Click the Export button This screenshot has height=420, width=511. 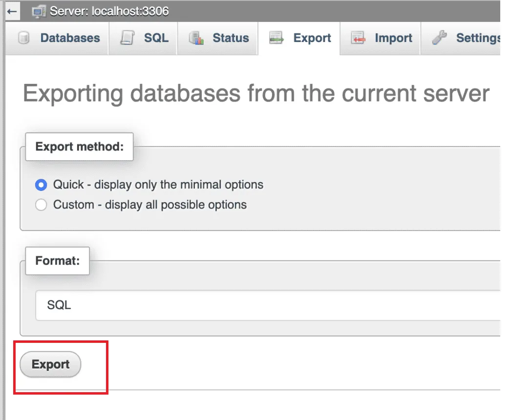50,364
